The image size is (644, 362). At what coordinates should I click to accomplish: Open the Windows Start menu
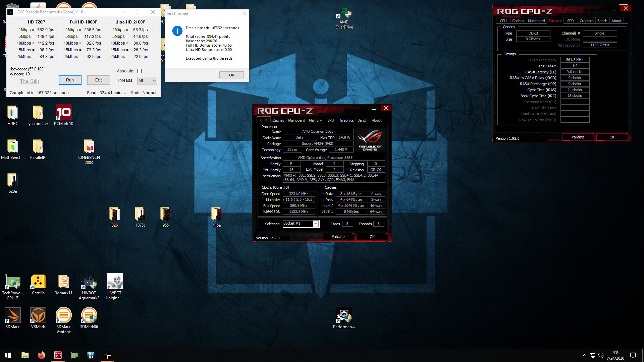[8, 355]
